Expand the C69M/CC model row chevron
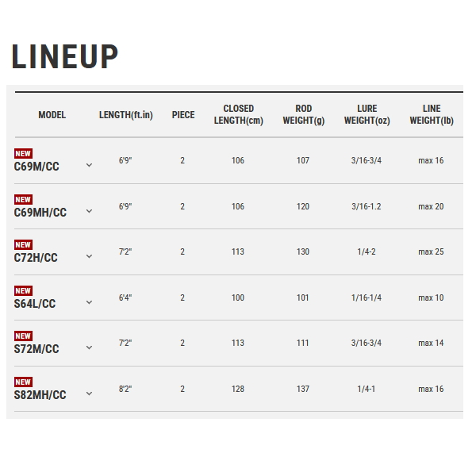Viewport: 476px width, 476px height. coord(89,165)
